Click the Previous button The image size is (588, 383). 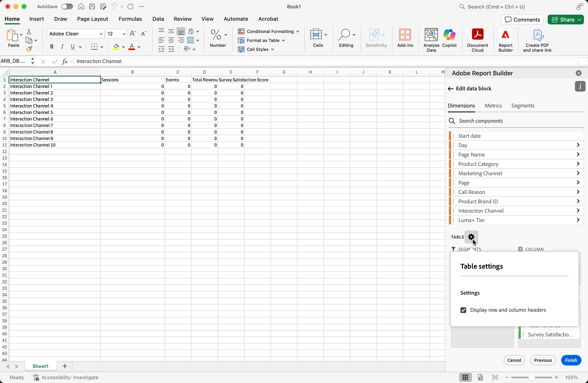pos(543,360)
